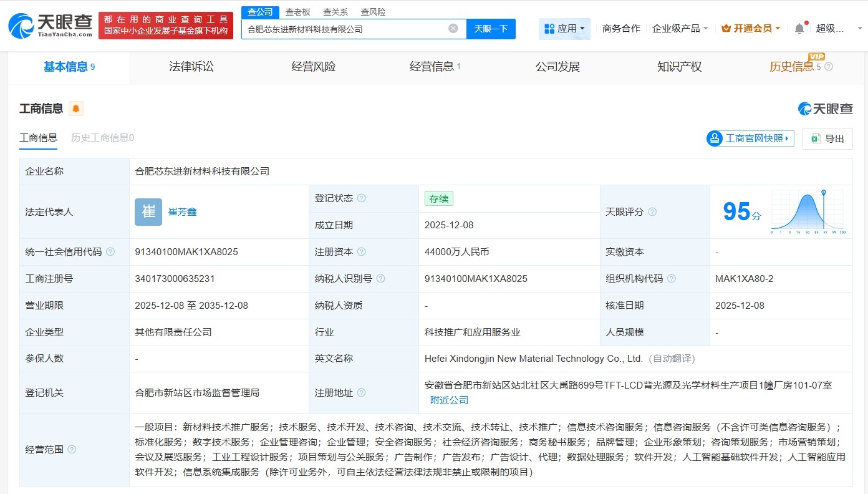Viewport: 868px width, 494px height.
Task: Open legal representative 崔芳鑫 profile
Action: coord(182,212)
